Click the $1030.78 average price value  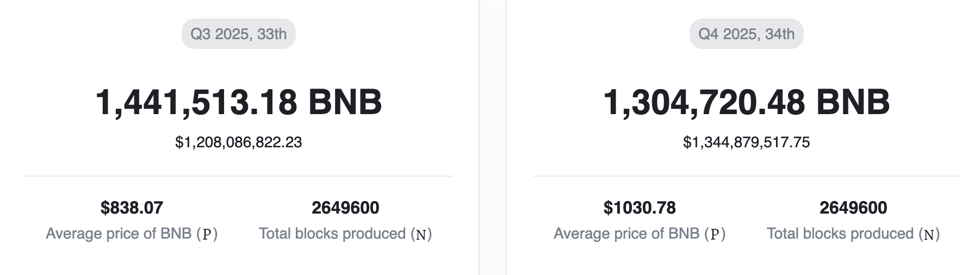coord(640,208)
